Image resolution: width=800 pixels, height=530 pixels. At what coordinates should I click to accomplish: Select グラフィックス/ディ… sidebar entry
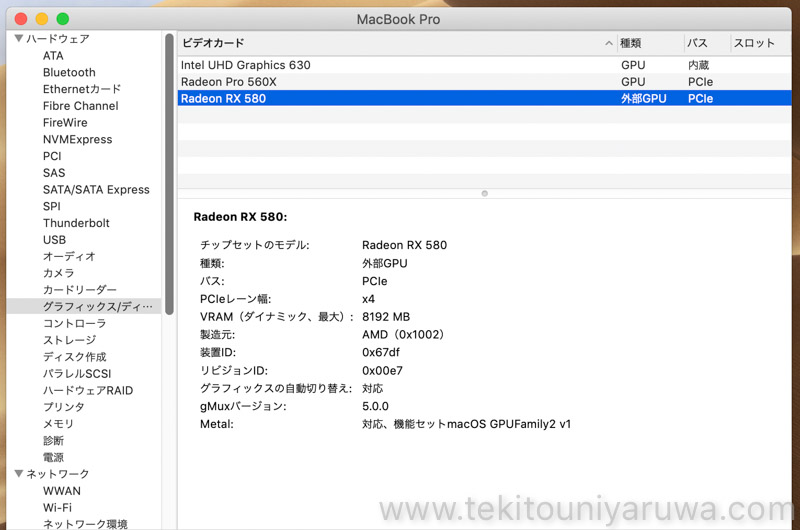(x=84, y=306)
